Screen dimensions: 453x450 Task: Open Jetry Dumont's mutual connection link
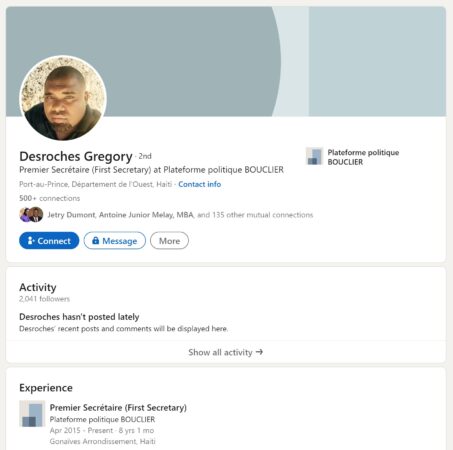(71, 215)
